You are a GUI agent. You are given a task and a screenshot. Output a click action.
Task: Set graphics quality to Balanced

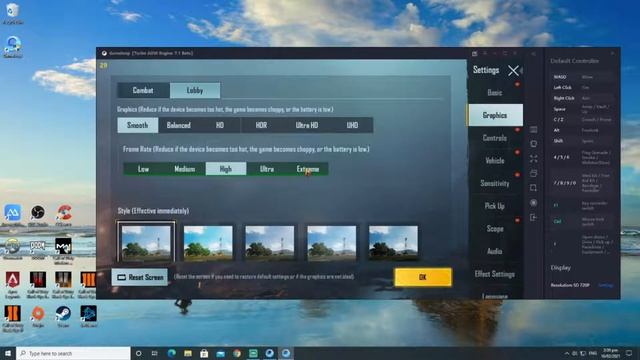[x=179, y=125]
